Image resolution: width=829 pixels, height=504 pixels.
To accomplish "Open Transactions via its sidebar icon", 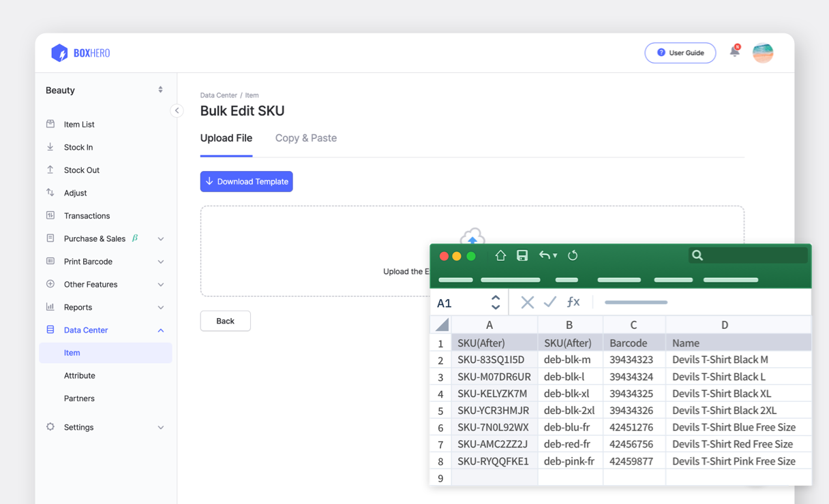I will 51,215.
